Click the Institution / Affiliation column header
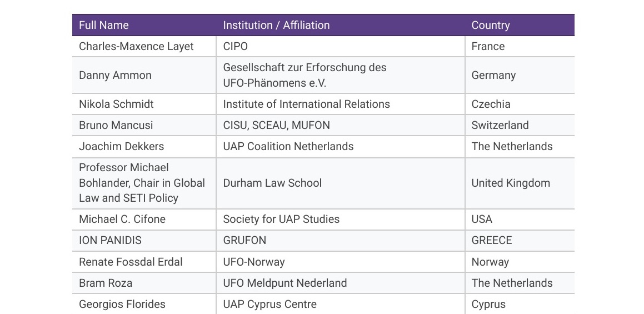Image resolution: width=644 pixels, height=314 pixels. tap(276, 25)
